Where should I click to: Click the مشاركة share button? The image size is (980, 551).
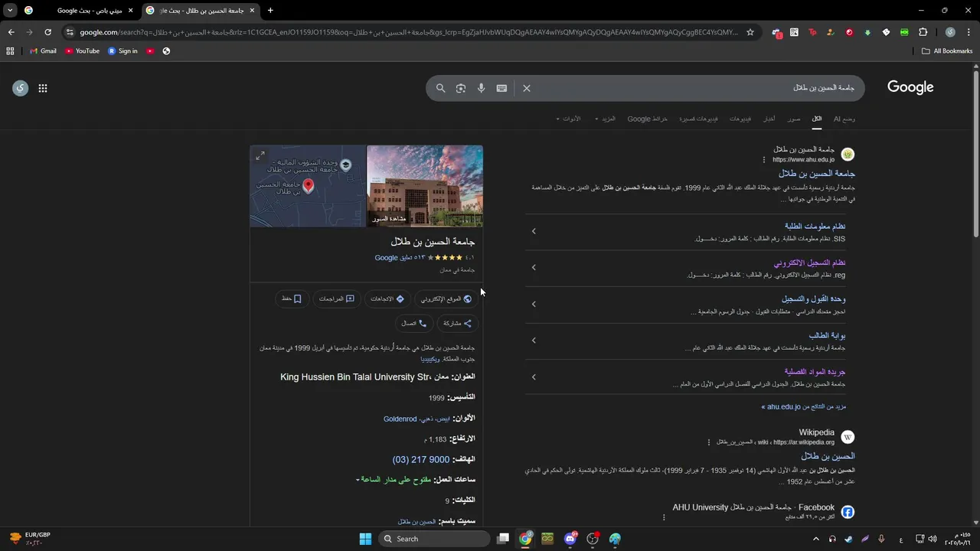[x=458, y=324]
